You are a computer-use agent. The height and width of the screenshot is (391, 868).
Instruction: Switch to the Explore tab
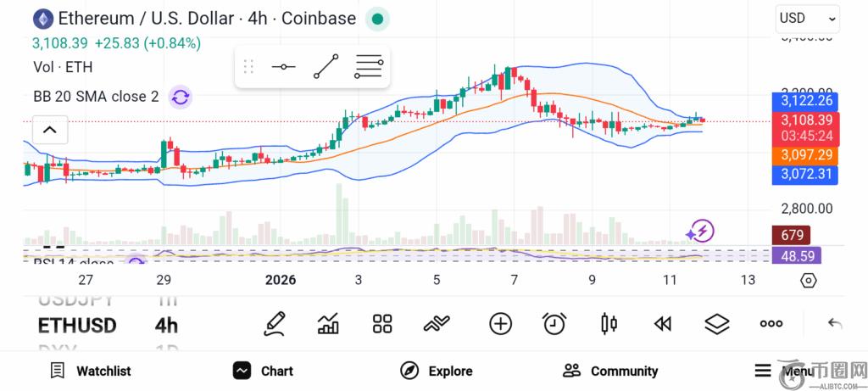pyautogui.click(x=436, y=371)
